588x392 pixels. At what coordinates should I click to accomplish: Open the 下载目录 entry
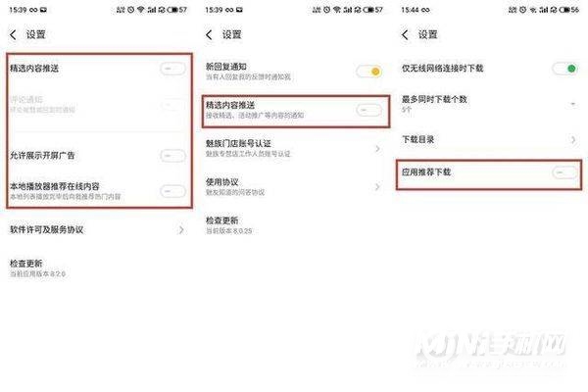pyautogui.click(x=489, y=140)
